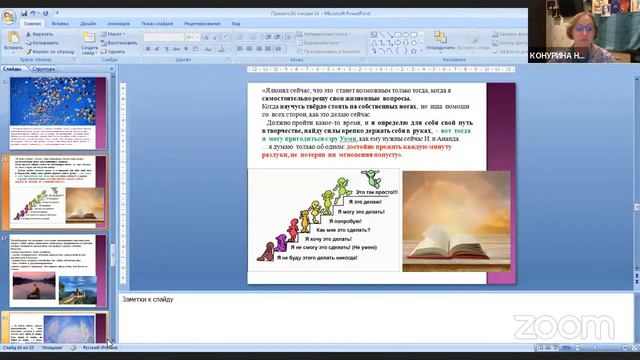Copy selection with Копировать
This screenshot has height=360, width=640.
[x=42, y=43]
